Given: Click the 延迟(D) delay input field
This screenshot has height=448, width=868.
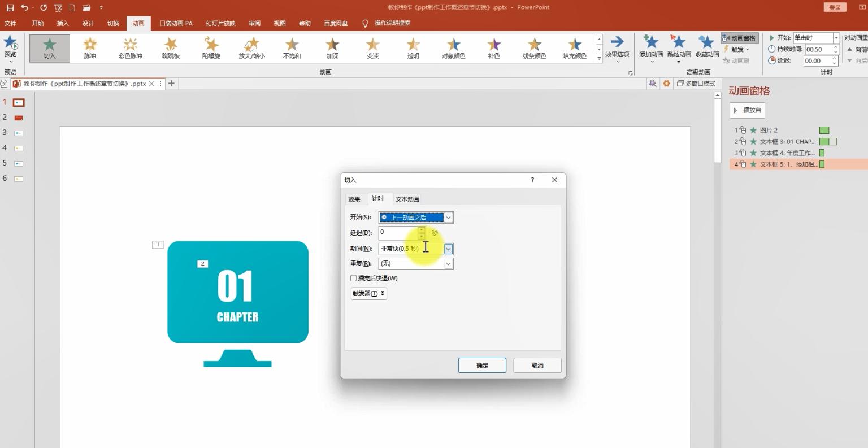Looking at the screenshot, I should pyautogui.click(x=398, y=232).
